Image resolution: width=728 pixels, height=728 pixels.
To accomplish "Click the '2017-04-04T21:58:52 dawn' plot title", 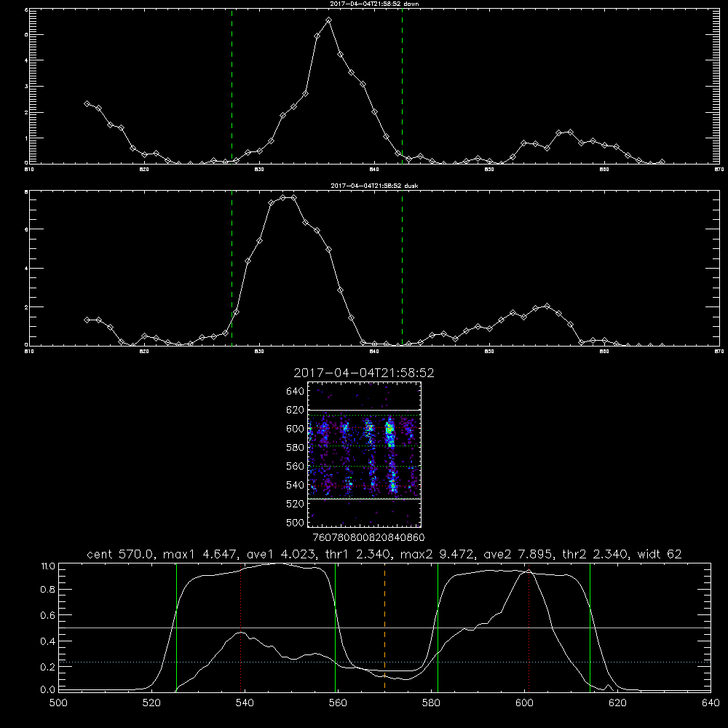I will click(374, 4).
